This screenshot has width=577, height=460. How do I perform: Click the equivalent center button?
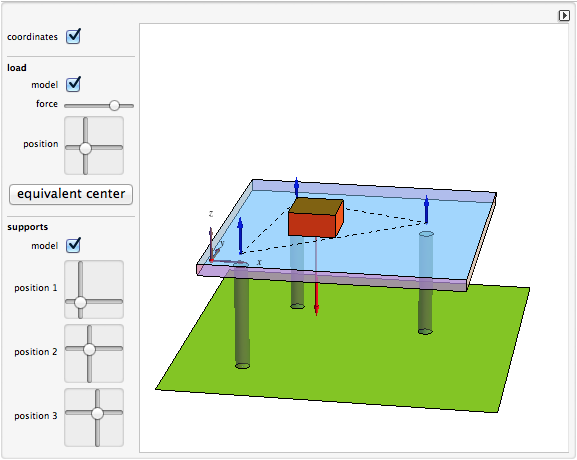tap(71, 194)
